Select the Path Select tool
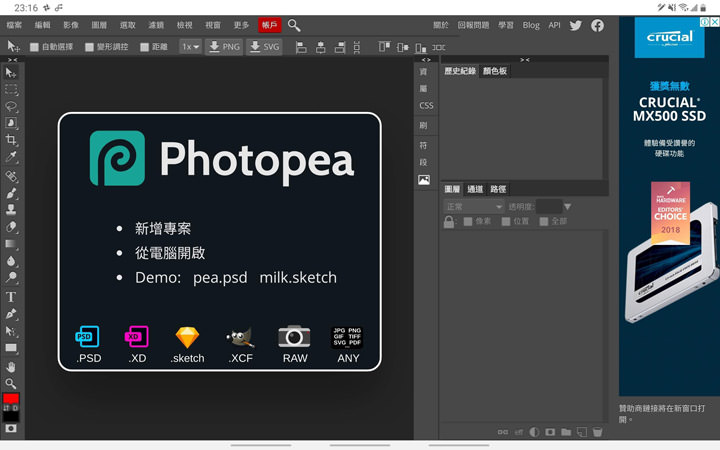720x450 pixels. tap(11, 331)
